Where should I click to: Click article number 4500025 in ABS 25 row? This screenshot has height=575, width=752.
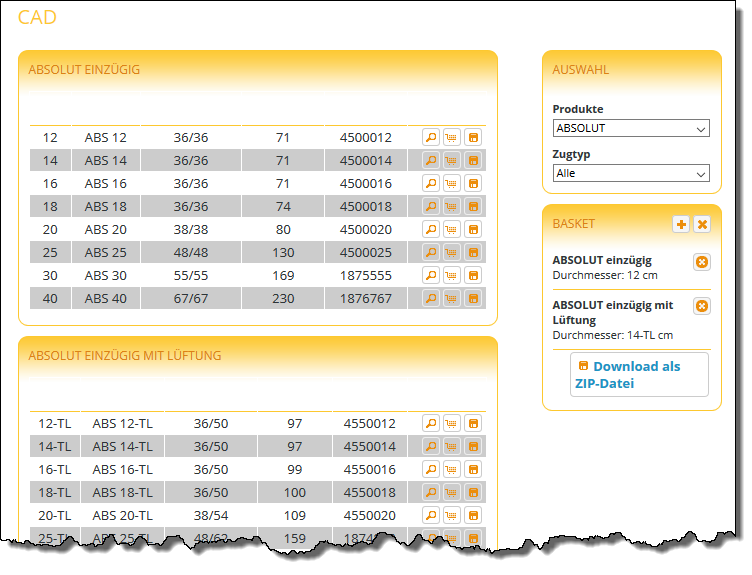366,252
